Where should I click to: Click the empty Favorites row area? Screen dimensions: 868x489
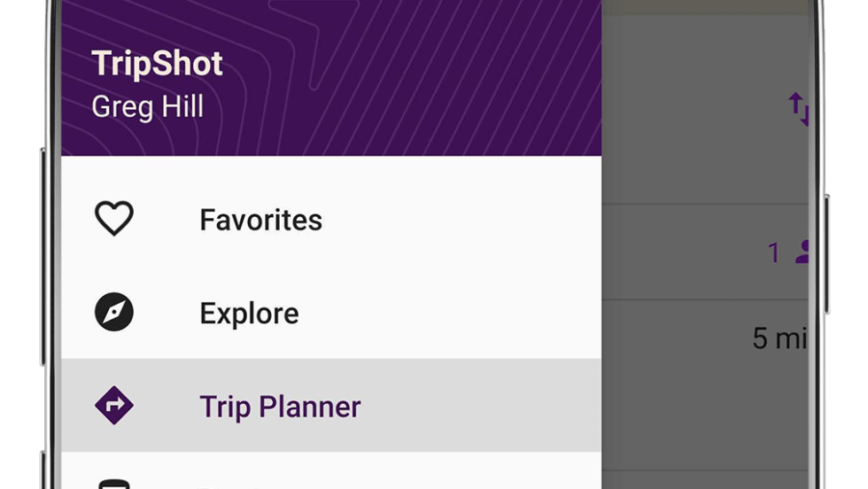(x=461, y=220)
